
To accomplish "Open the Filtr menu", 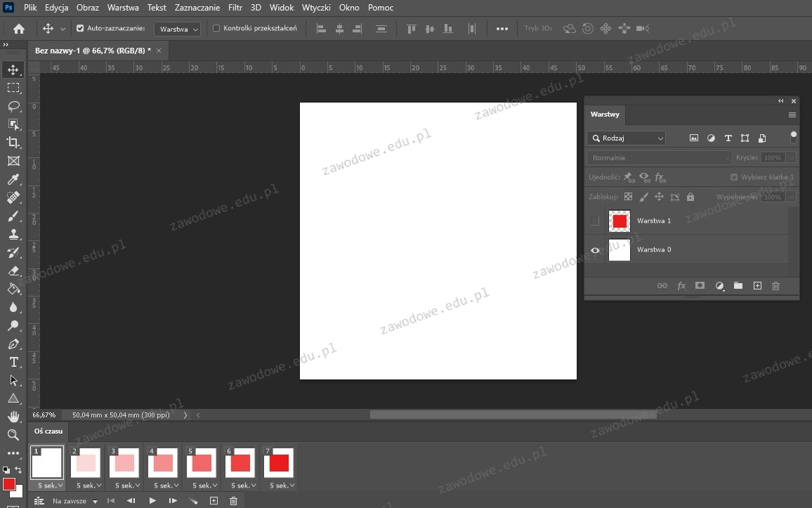I will pos(235,8).
